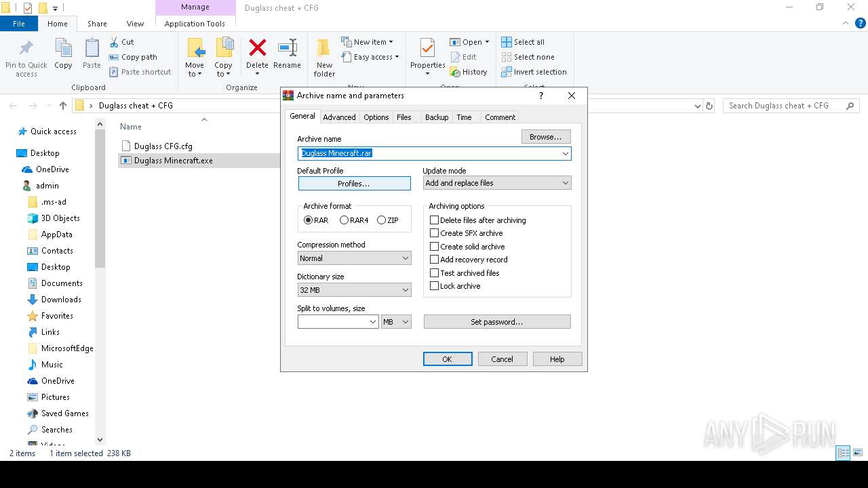Confirm archive with OK button
Screen dimensions: 868x488
(x=448, y=359)
